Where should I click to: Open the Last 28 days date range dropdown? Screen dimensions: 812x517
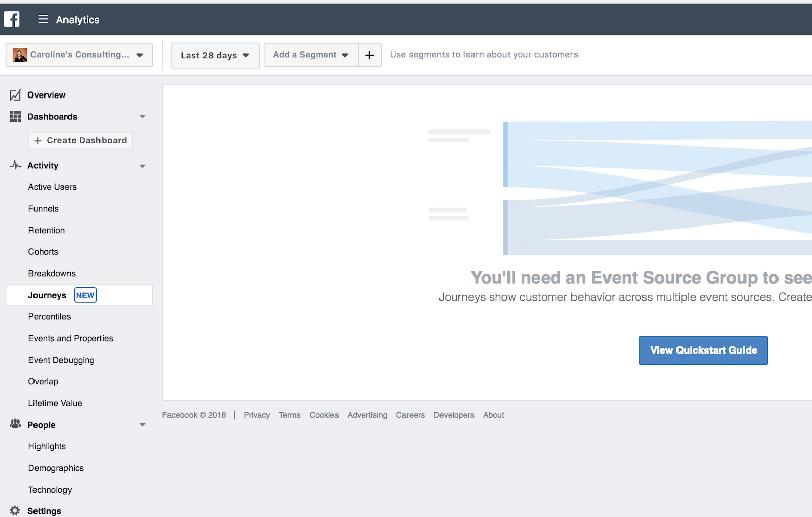tap(215, 55)
